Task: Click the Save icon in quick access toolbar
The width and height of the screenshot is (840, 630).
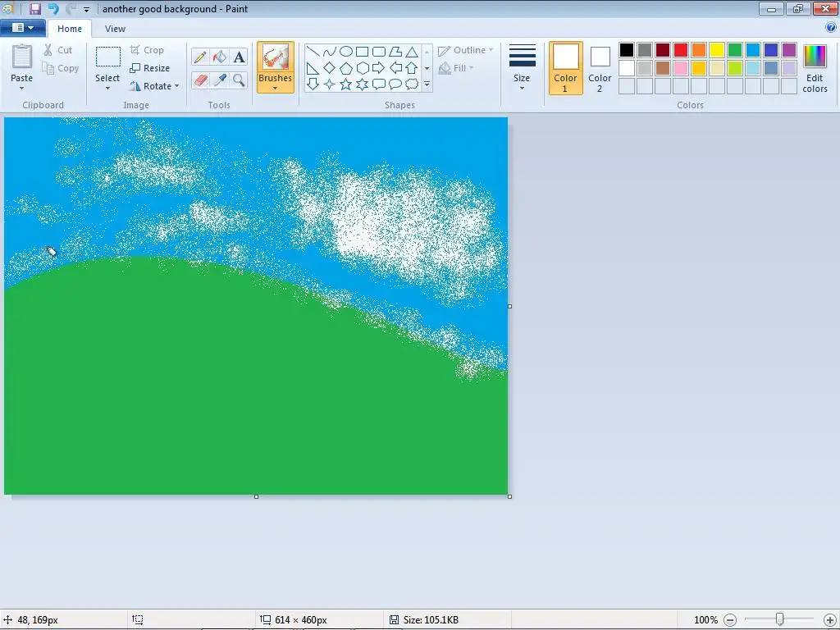Action: [34, 8]
